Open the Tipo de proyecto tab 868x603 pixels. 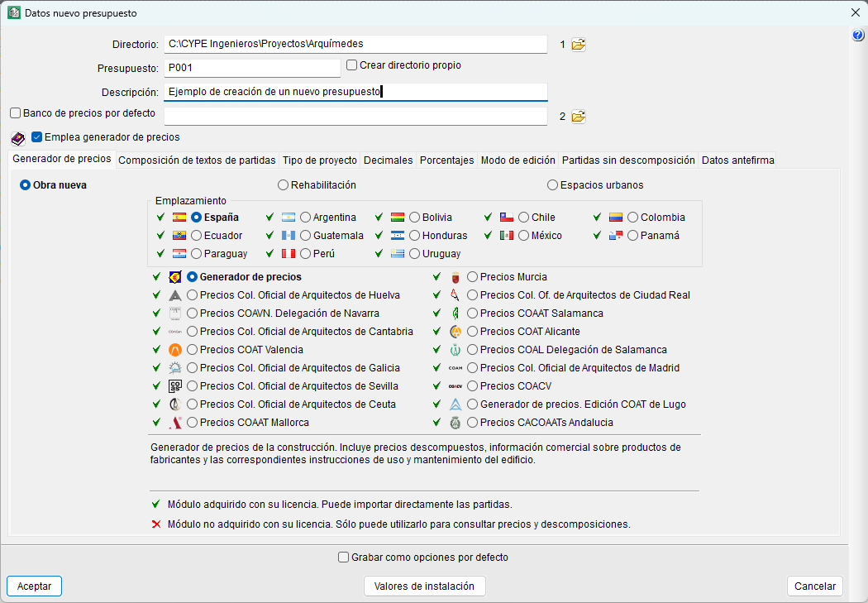coord(320,160)
